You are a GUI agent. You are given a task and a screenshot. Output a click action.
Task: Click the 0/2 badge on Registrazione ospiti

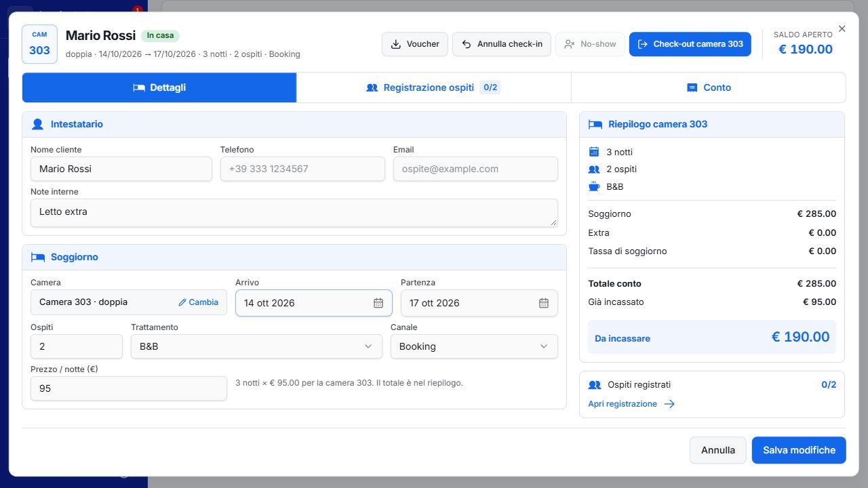pos(490,87)
